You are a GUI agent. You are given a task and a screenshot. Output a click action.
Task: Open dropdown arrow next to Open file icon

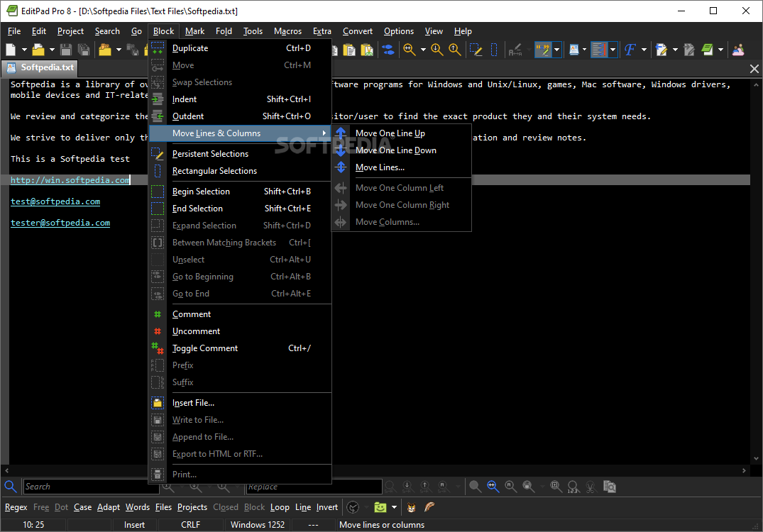pos(52,50)
